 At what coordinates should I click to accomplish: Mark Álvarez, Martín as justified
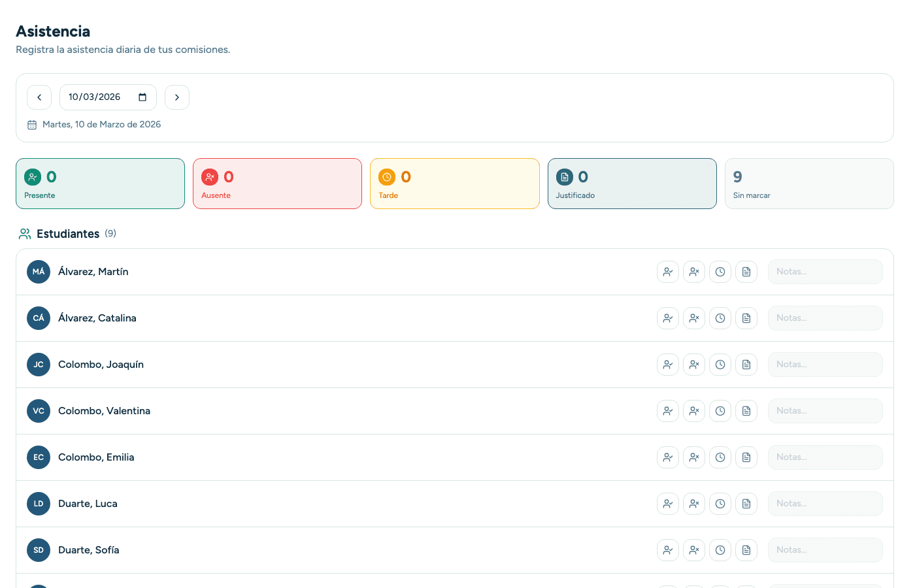pyautogui.click(x=746, y=272)
